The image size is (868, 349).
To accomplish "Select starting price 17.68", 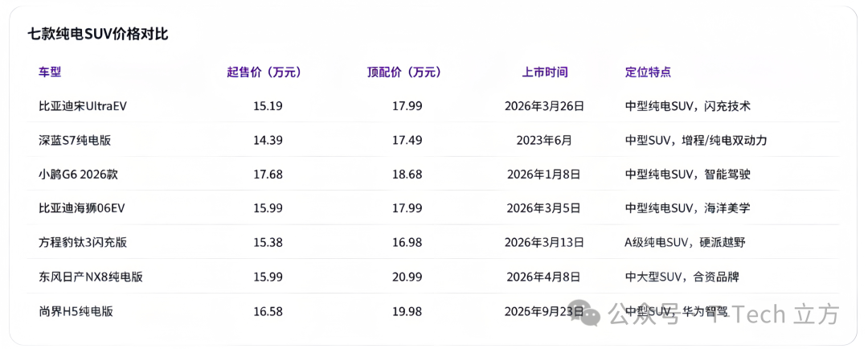I will point(268,174).
